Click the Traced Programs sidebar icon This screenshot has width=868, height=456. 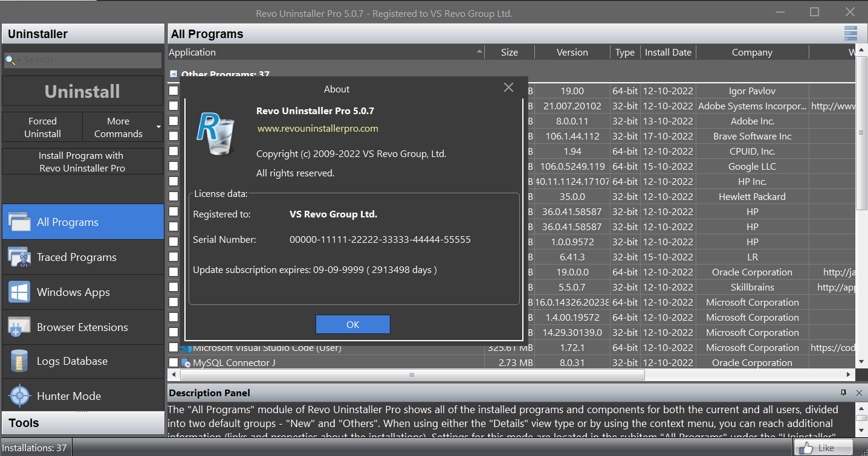click(x=19, y=257)
